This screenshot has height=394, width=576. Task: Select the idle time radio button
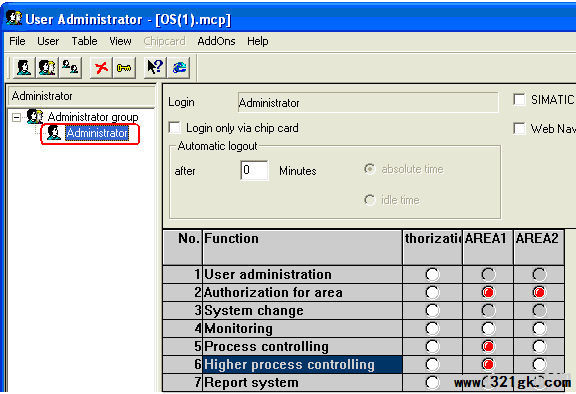click(370, 200)
